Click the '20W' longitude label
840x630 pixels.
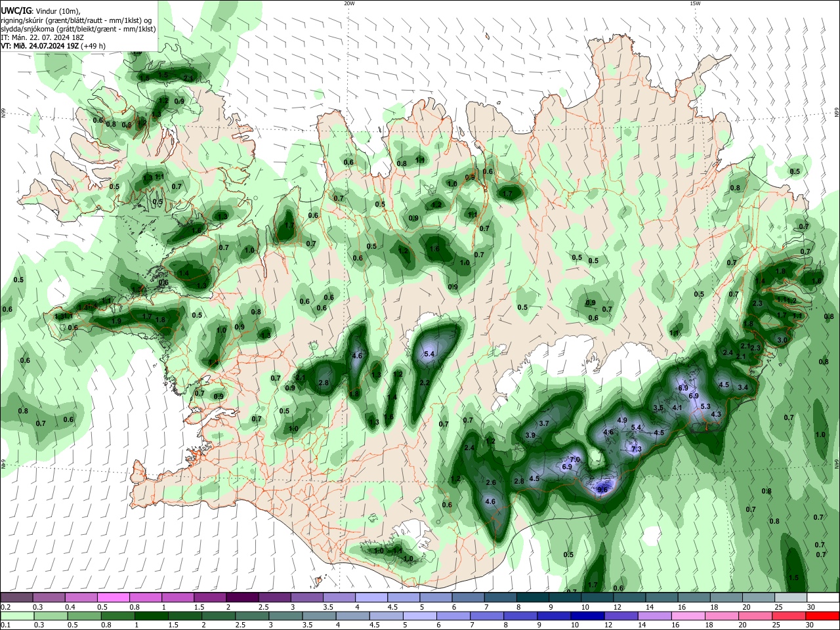point(349,3)
